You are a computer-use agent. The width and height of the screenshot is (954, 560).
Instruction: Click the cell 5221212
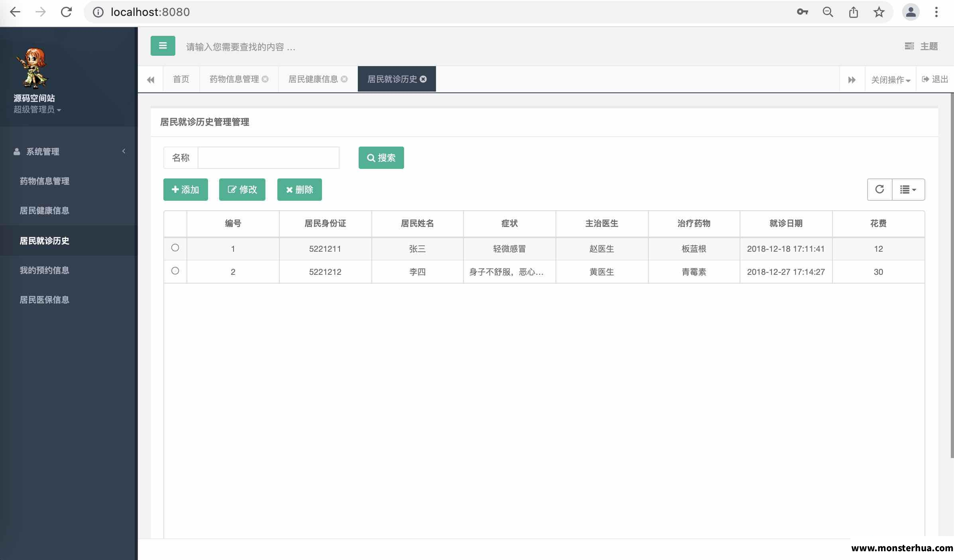click(x=325, y=272)
